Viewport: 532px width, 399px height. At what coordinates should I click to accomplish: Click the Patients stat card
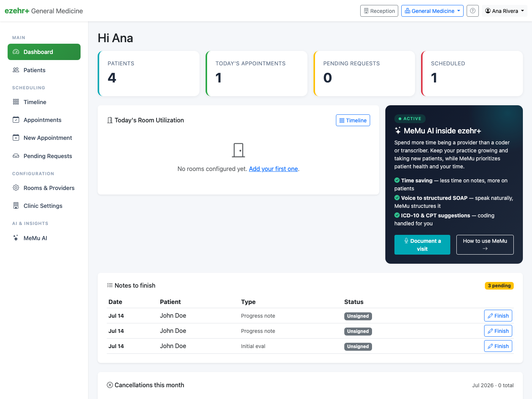tap(149, 73)
